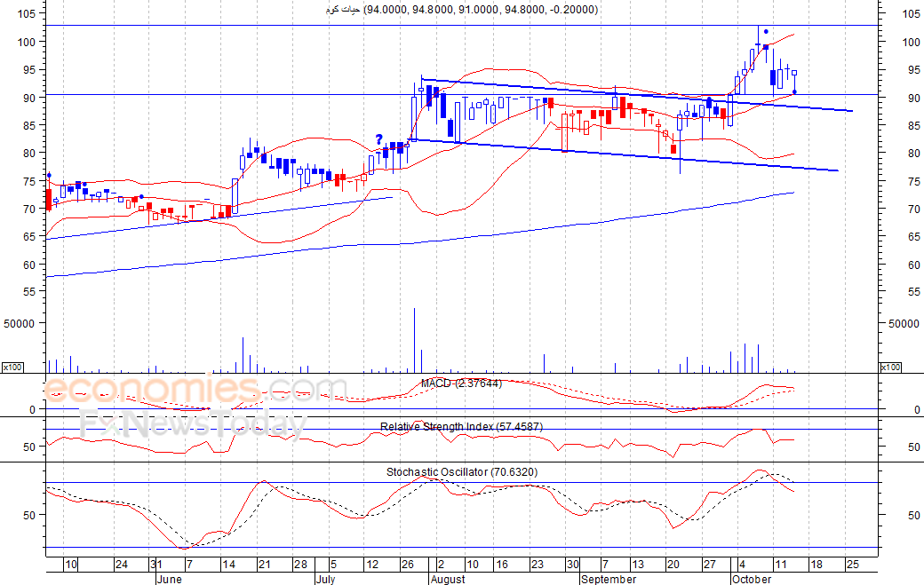Click the September month label on time axis
The image size is (924, 585).
click(609, 579)
